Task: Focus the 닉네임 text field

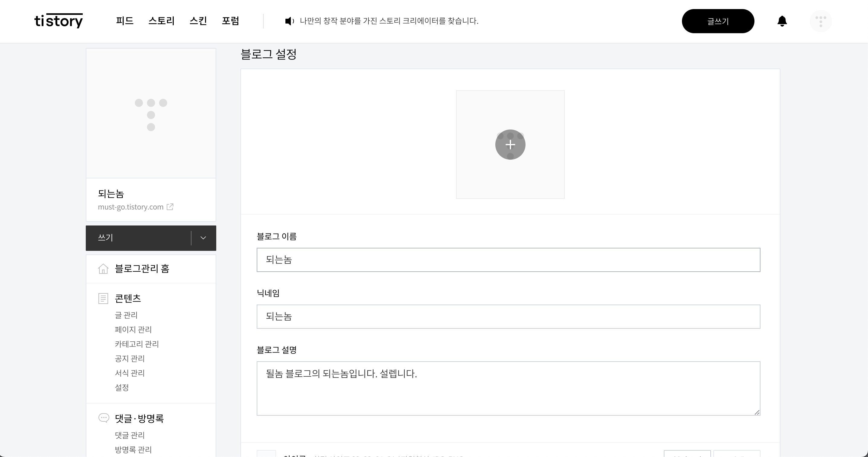Action: pos(508,317)
